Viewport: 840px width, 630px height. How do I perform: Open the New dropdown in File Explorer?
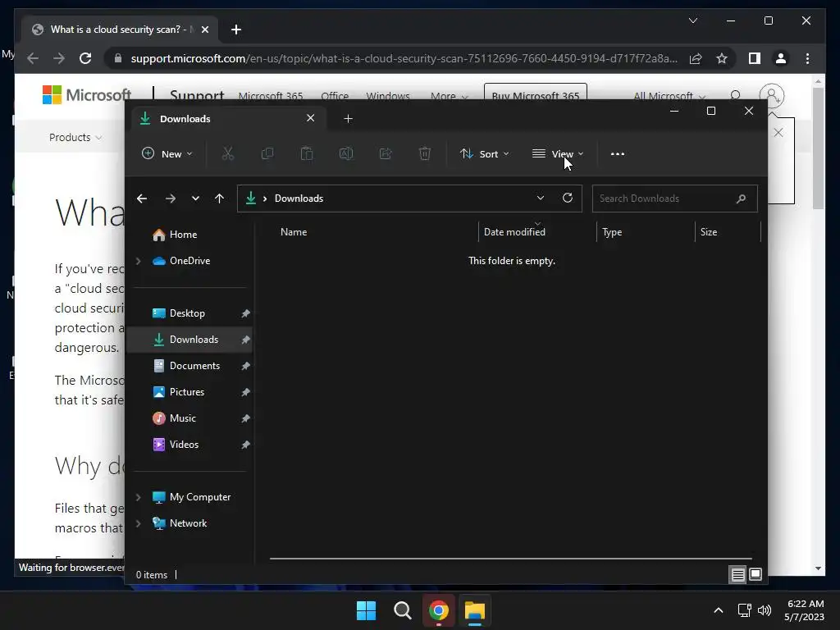pyautogui.click(x=167, y=153)
